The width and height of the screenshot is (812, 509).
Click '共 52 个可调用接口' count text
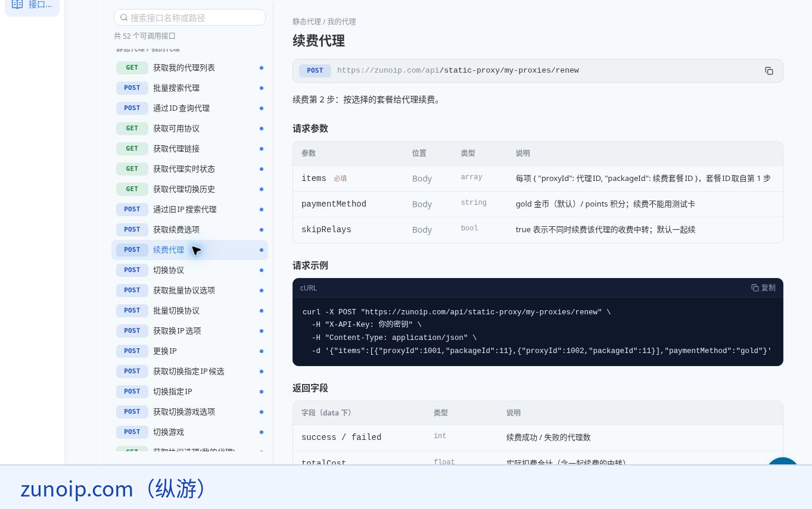tap(145, 36)
